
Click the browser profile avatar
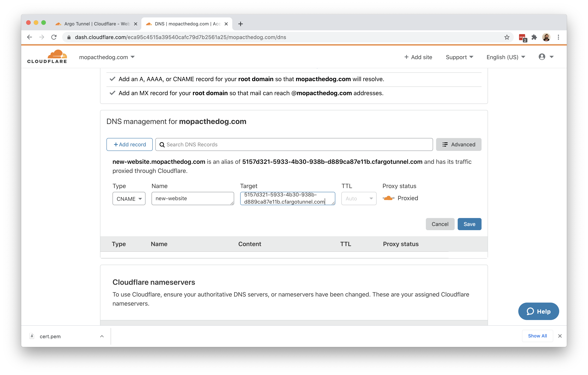547,37
